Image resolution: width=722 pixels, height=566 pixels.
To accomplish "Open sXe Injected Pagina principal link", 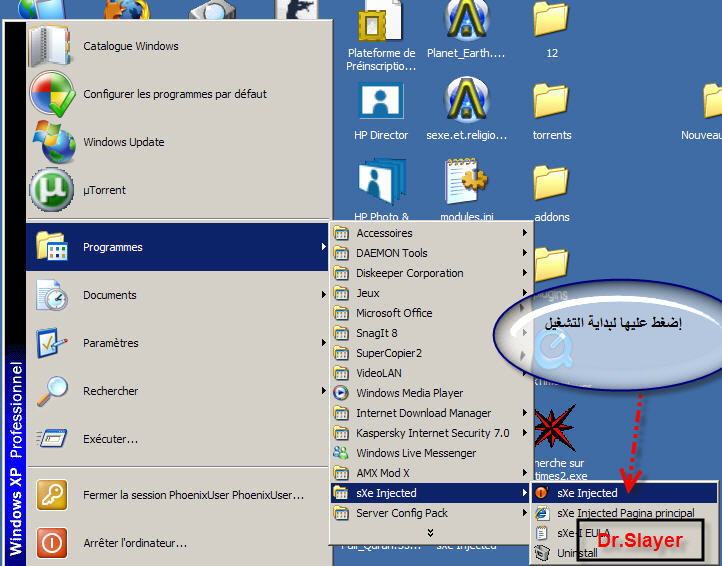I will (624, 513).
